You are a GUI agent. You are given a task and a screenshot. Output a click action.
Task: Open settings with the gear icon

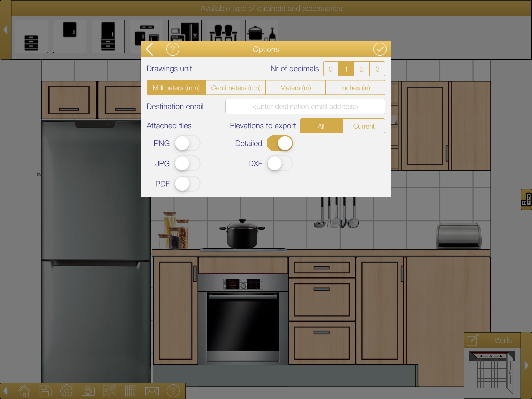[x=67, y=391]
